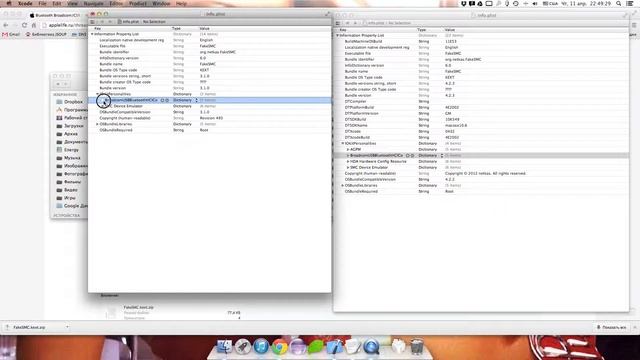Image resolution: width=640 pixels, height=360 pixels.
Task: Open type dropdown on right window Broadcom row
Action: (442, 156)
